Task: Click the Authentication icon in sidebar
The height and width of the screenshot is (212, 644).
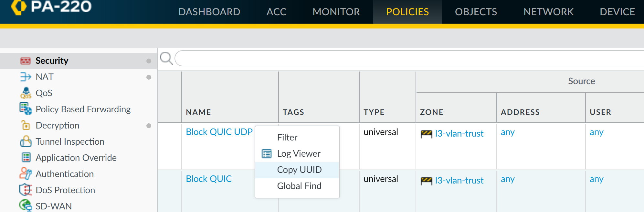Action: point(26,173)
